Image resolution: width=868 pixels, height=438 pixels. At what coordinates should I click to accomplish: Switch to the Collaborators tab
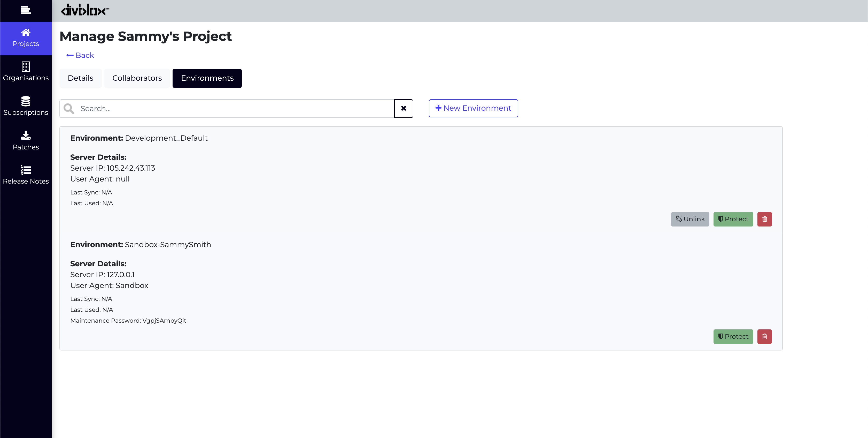point(137,78)
